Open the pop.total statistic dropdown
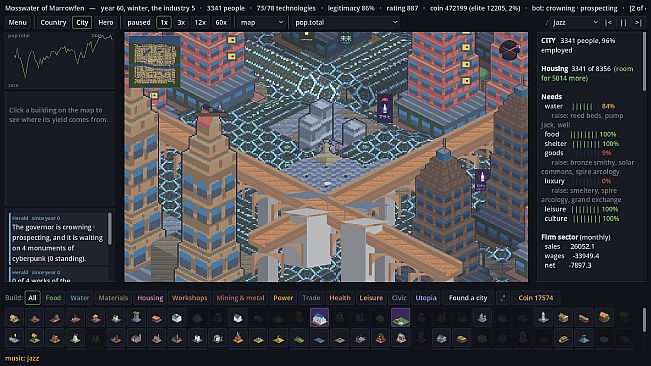This screenshot has width=651, height=366. pyautogui.click(x=345, y=22)
